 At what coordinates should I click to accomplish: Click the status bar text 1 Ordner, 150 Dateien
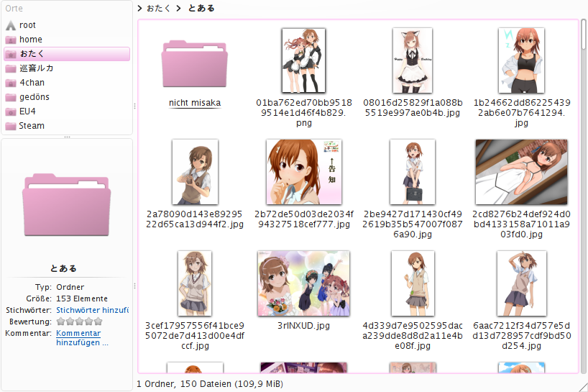[x=210, y=384]
